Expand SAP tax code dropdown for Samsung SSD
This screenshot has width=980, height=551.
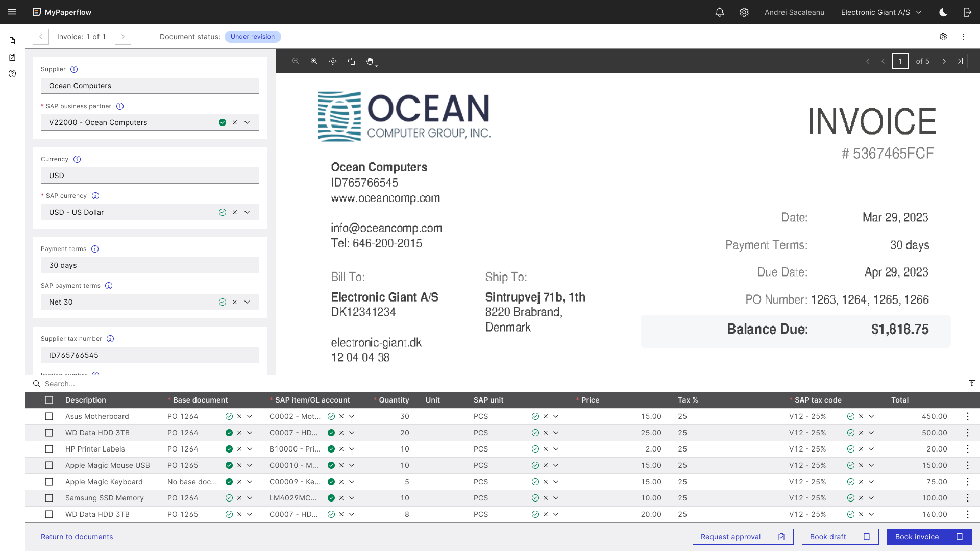click(871, 498)
